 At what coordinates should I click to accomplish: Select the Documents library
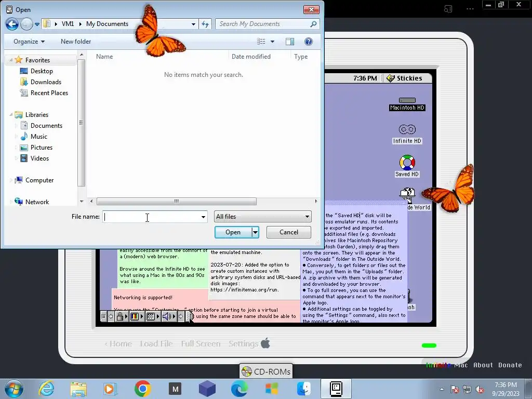(x=46, y=126)
